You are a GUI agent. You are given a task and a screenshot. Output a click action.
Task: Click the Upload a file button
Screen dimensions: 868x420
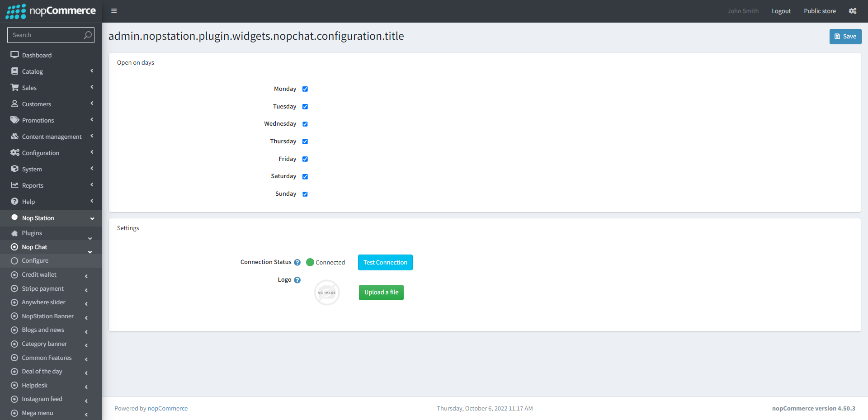381,293
